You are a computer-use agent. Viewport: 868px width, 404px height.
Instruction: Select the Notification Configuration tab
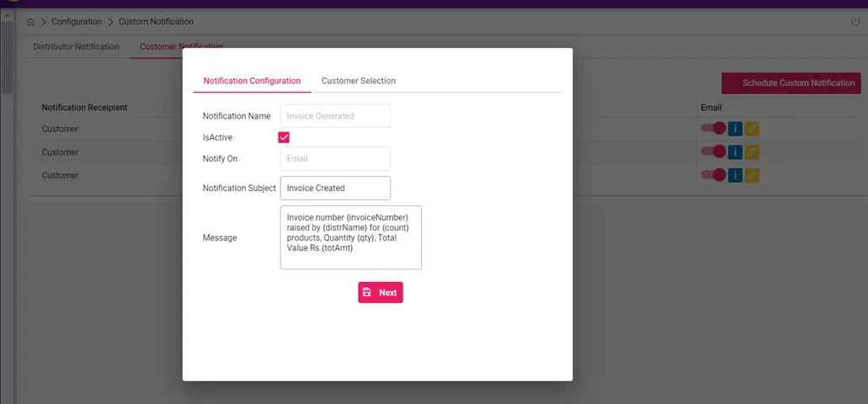coord(252,81)
